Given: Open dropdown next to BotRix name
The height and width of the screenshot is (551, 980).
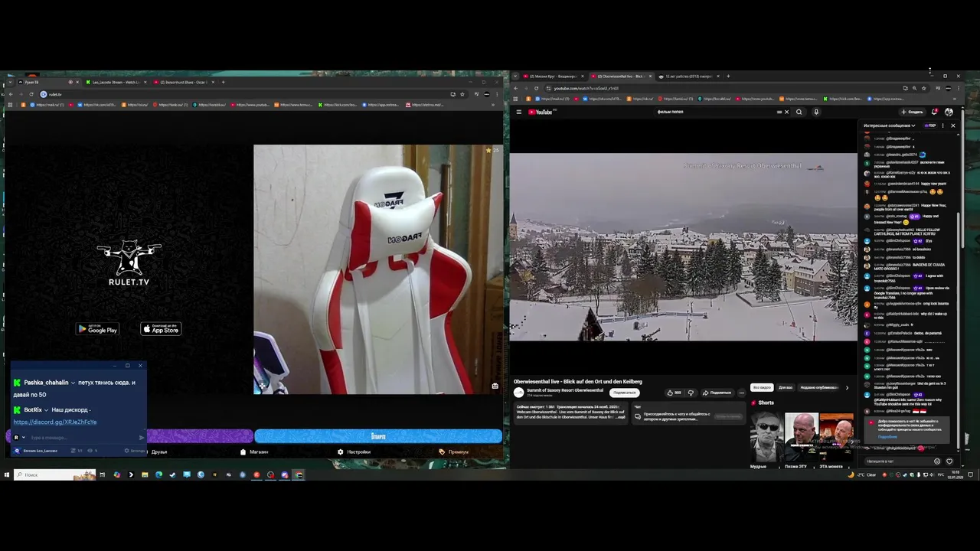Looking at the screenshot, I should click(x=46, y=410).
